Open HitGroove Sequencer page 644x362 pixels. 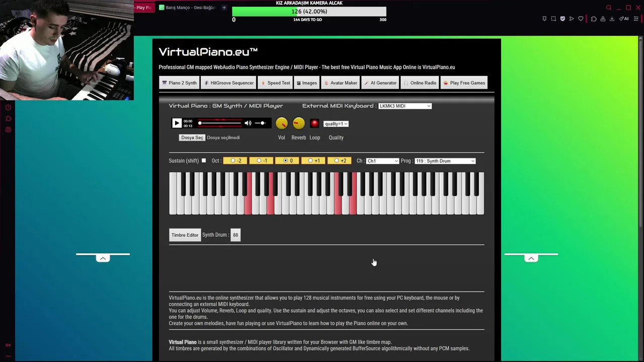229,83
